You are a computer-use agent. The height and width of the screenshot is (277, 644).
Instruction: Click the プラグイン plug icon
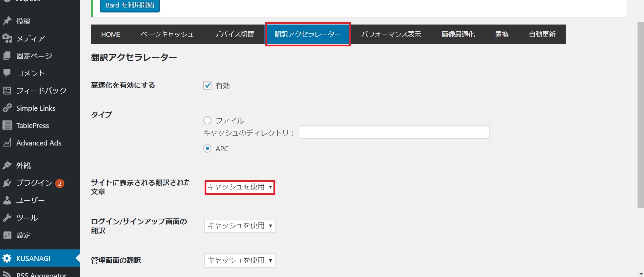[x=7, y=183]
